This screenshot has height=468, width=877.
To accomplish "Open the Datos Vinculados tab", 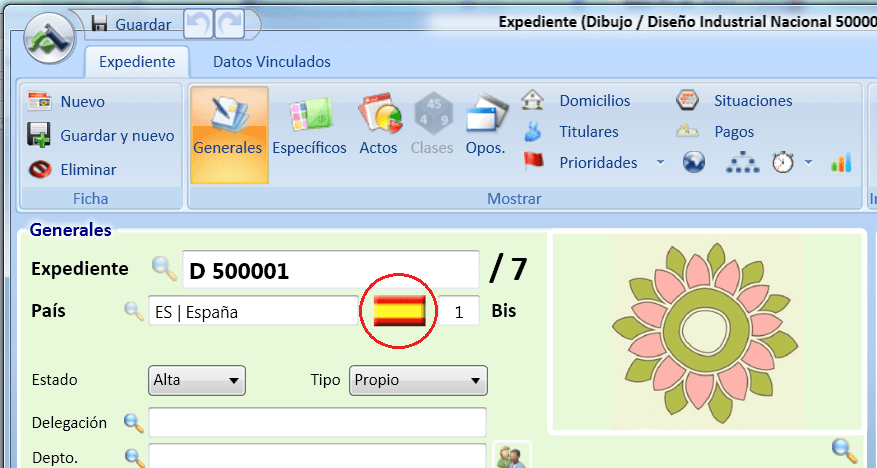I will [x=272, y=62].
